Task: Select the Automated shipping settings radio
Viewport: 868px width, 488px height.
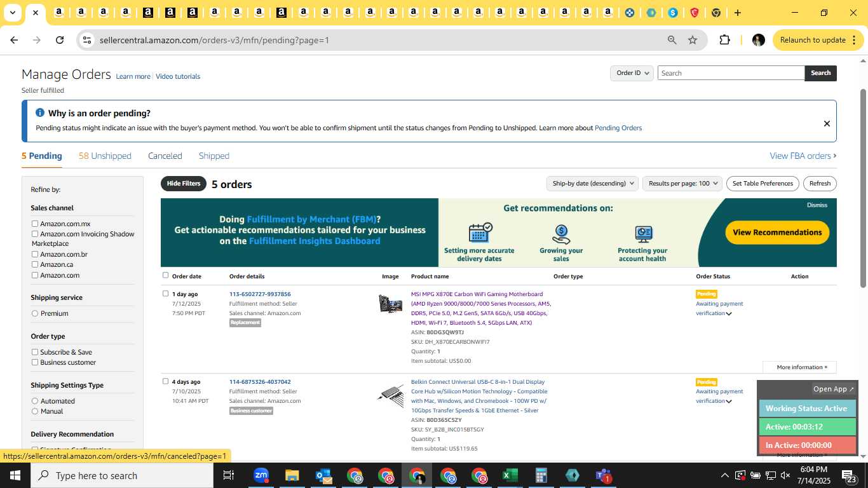Action: (35, 401)
